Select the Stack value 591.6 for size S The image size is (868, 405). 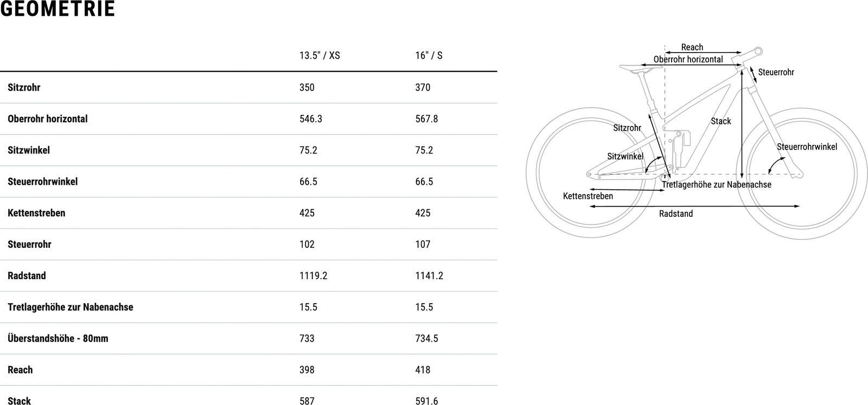[x=426, y=401]
